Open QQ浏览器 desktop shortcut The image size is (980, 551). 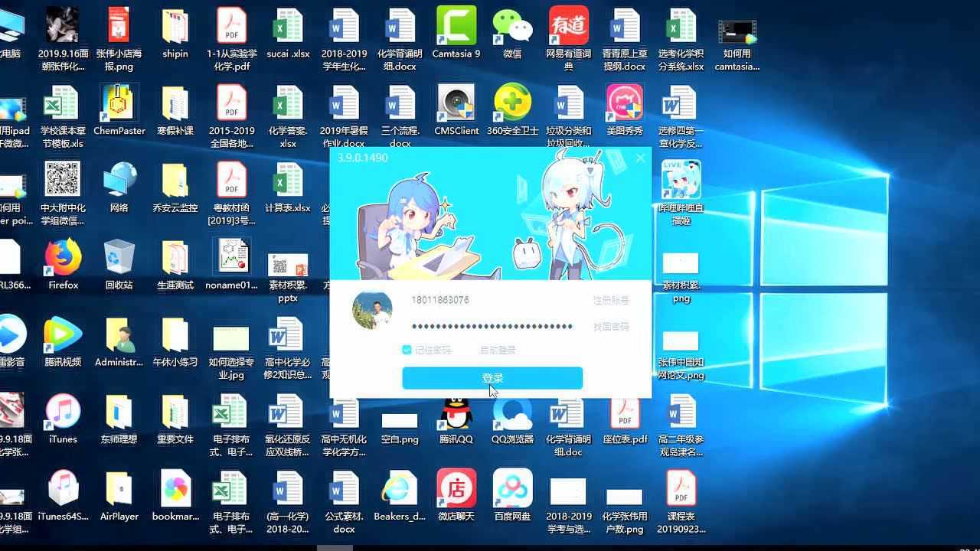pyautogui.click(x=512, y=419)
